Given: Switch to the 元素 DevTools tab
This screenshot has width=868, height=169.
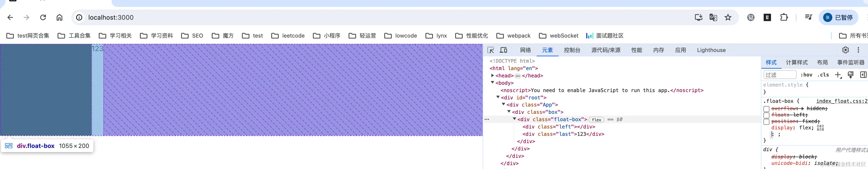Looking at the screenshot, I should 547,50.
